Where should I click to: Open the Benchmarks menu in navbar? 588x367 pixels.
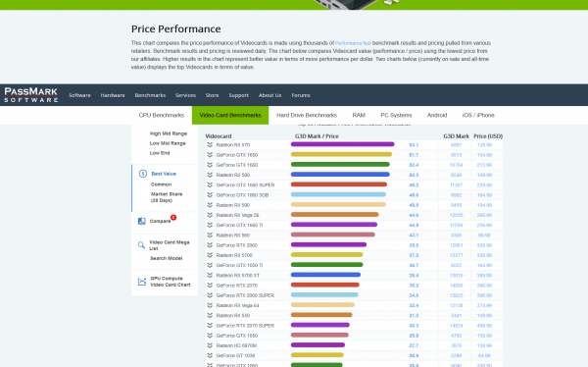pyautogui.click(x=150, y=95)
